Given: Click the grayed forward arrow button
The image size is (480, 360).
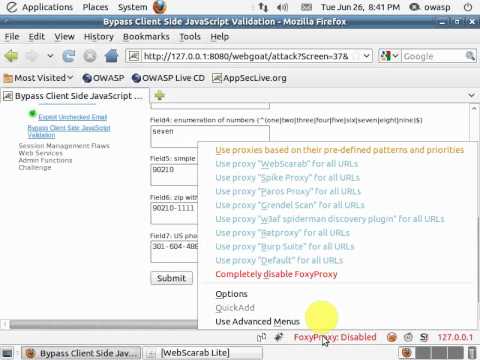Looking at the screenshot, I should 32,56.
